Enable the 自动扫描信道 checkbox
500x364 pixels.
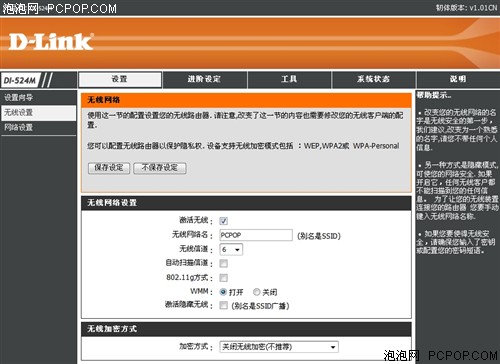tap(224, 264)
